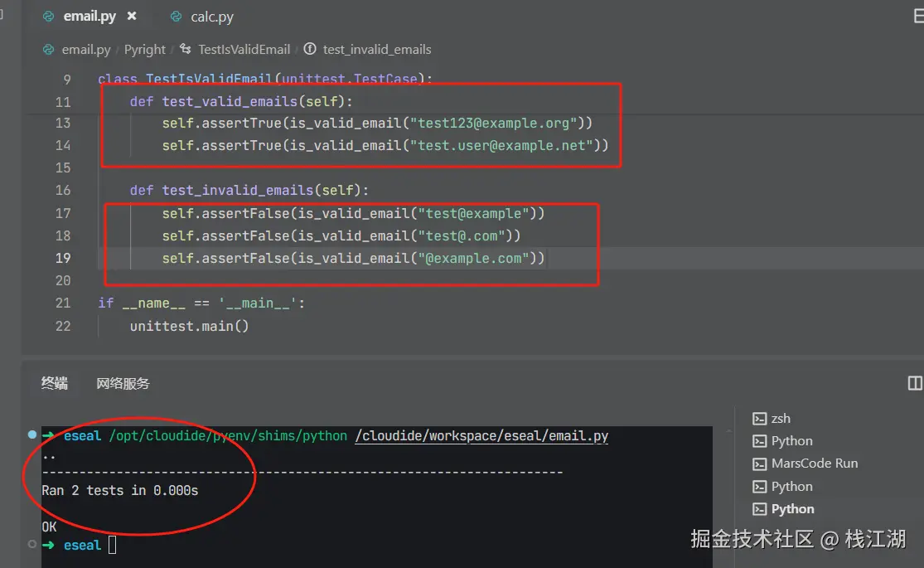
Task: Click the editor layout icon beside the editor tabs
Action: pos(917,17)
